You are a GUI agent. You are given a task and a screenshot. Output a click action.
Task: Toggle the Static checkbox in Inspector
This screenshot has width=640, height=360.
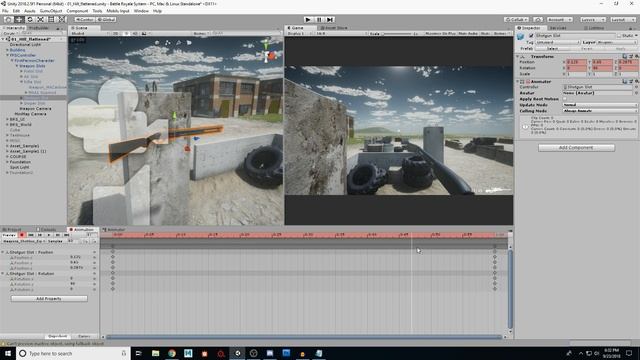tap(619, 36)
